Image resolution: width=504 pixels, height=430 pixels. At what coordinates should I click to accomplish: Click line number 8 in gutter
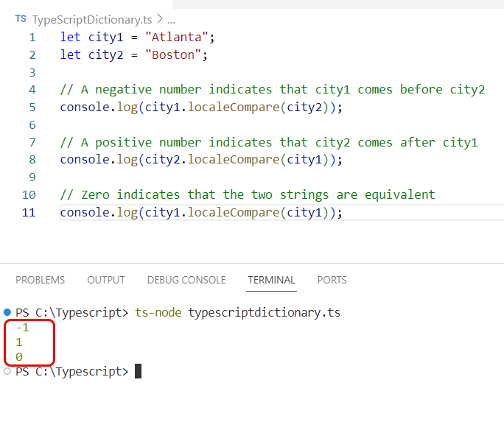click(32, 160)
